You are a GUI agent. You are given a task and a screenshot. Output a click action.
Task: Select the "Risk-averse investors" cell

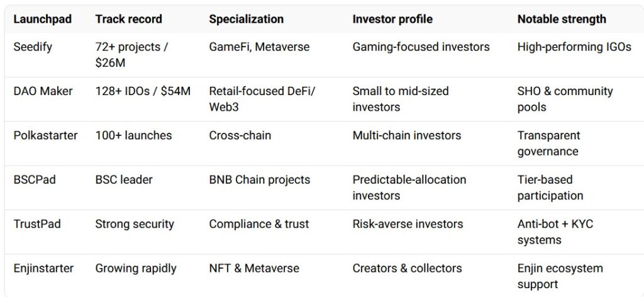(x=408, y=224)
